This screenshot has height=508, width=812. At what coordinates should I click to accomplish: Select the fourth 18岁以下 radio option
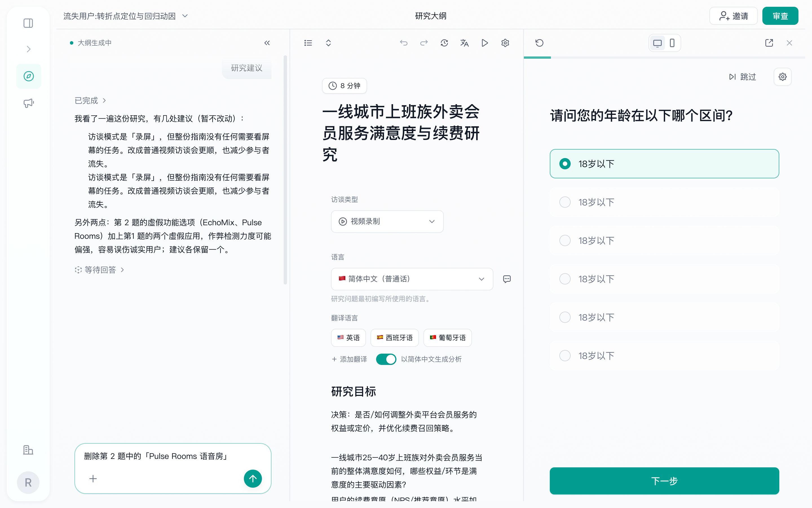tap(664, 279)
